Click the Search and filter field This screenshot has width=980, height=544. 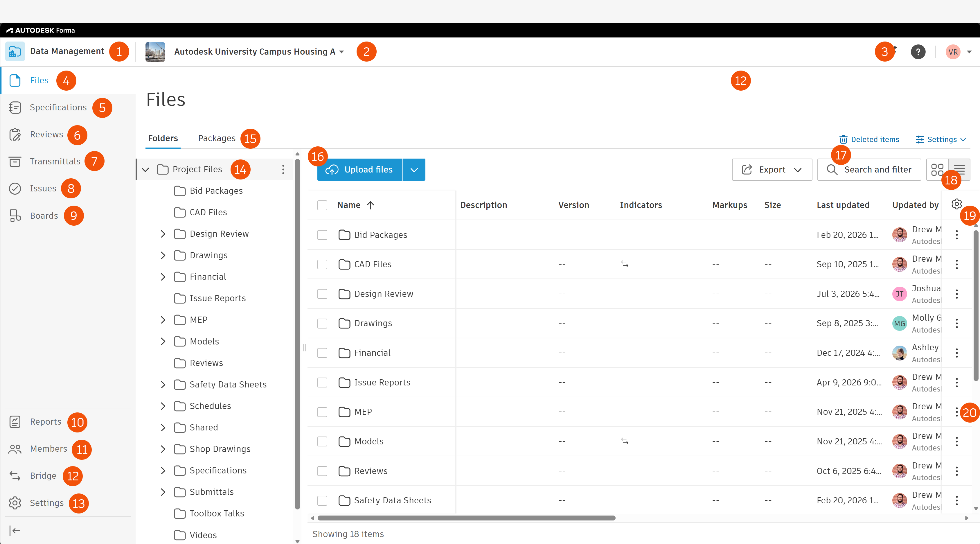pyautogui.click(x=869, y=170)
